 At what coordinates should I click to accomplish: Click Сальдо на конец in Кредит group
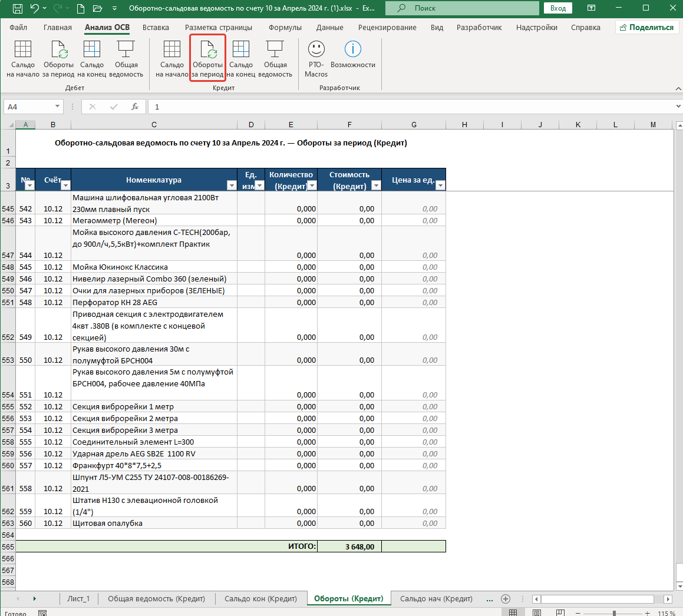pyautogui.click(x=241, y=59)
